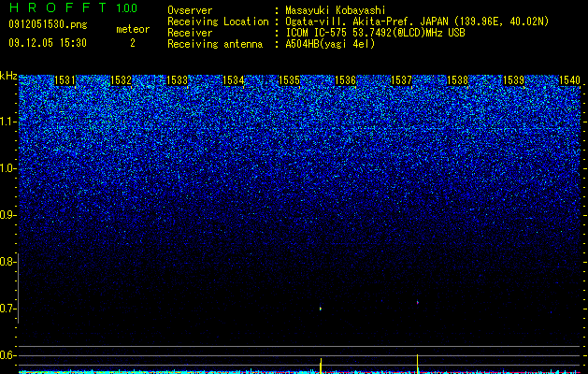Click the 1531 time marker
The width and height of the screenshot is (588, 374).
(x=65, y=80)
